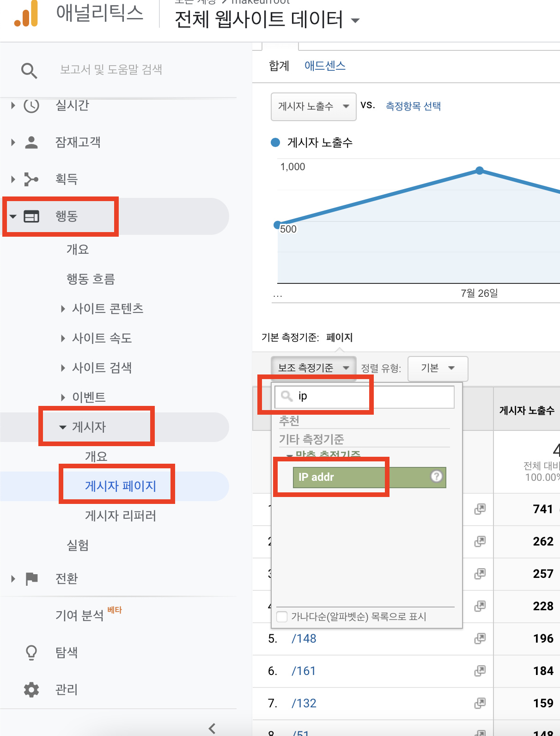Toggle 가나다순 alphabetical list checkbox
The image size is (560, 736).
point(282,617)
